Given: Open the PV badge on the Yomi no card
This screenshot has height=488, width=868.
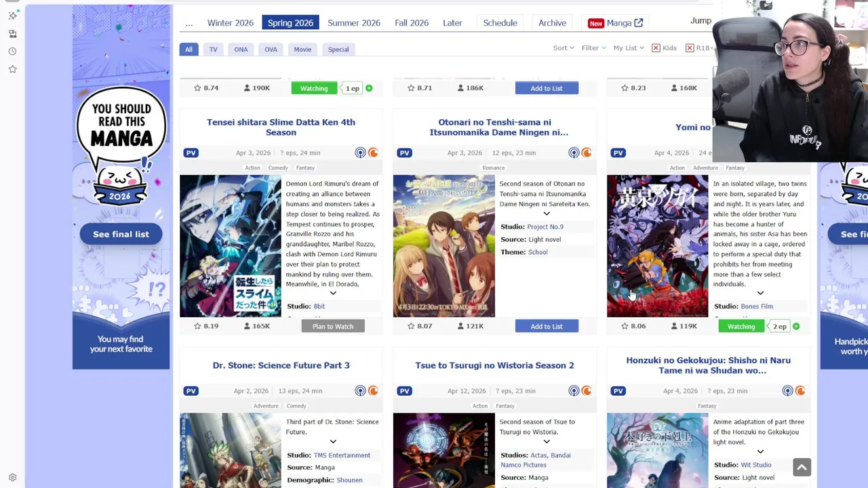Looking at the screenshot, I should point(618,153).
